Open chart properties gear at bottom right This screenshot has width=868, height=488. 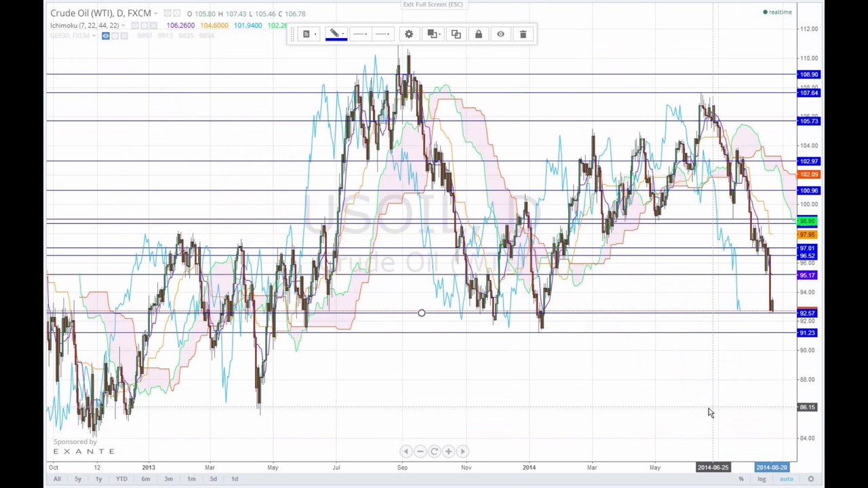pos(810,479)
